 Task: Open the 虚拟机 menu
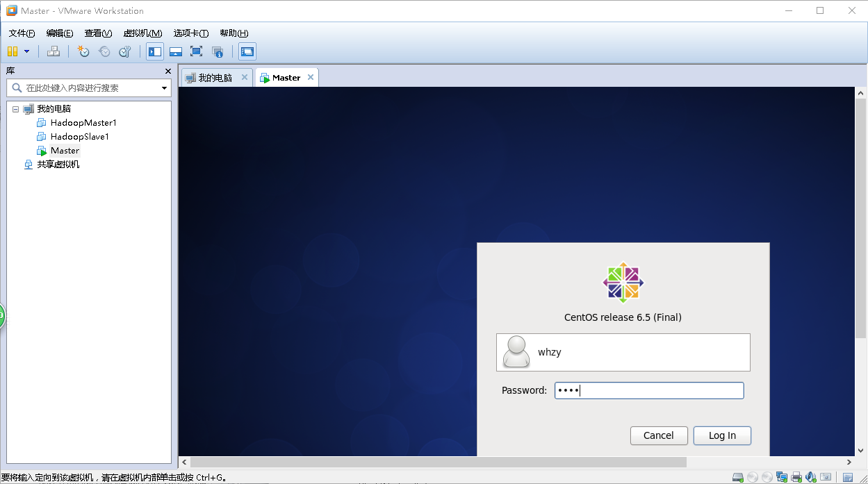[x=142, y=33]
